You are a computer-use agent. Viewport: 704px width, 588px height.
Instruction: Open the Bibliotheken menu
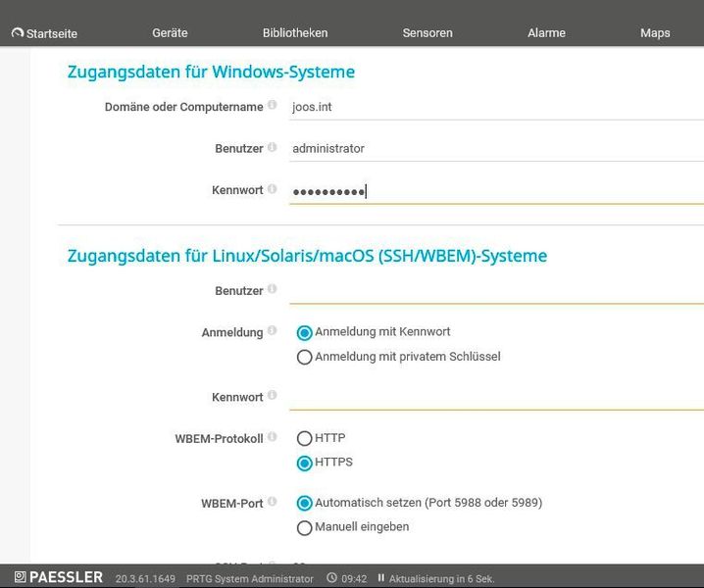(x=295, y=33)
